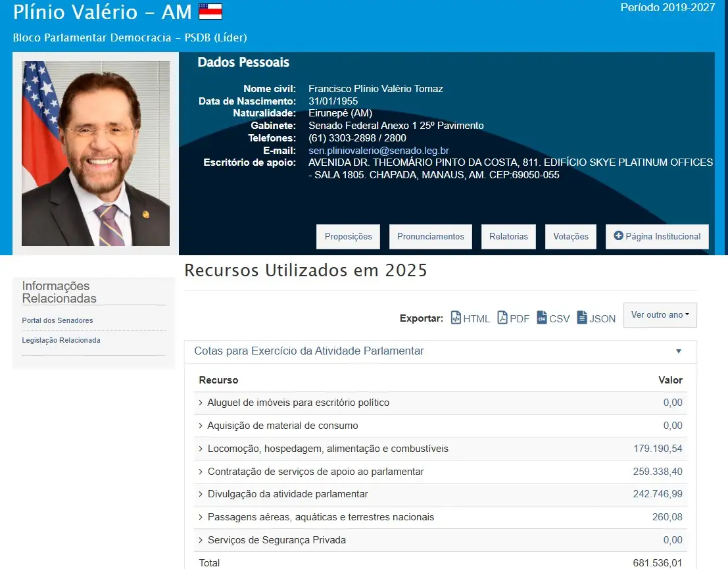Click the total value 681.536,01

(658, 563)
